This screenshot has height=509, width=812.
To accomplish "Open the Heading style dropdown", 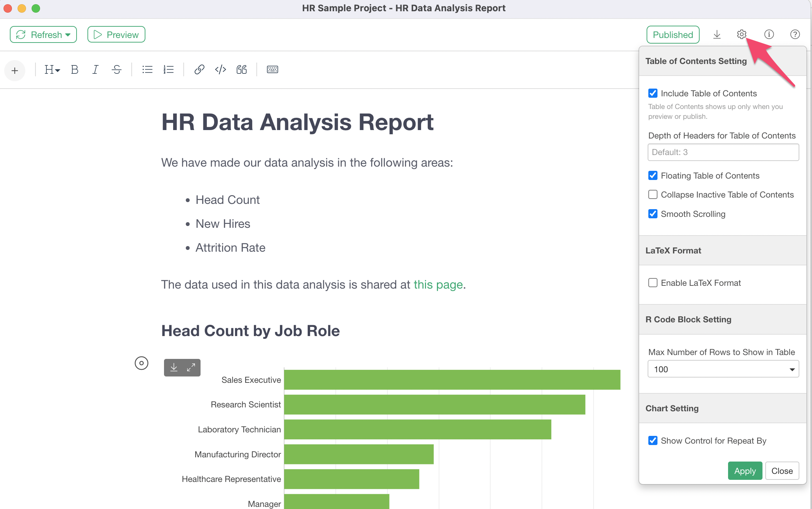I will (x=52, y=70).
